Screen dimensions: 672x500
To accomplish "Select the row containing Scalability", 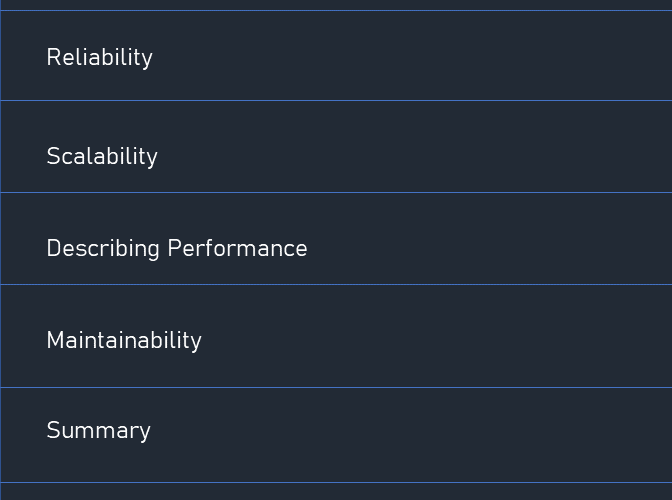I will click(336, 147).
